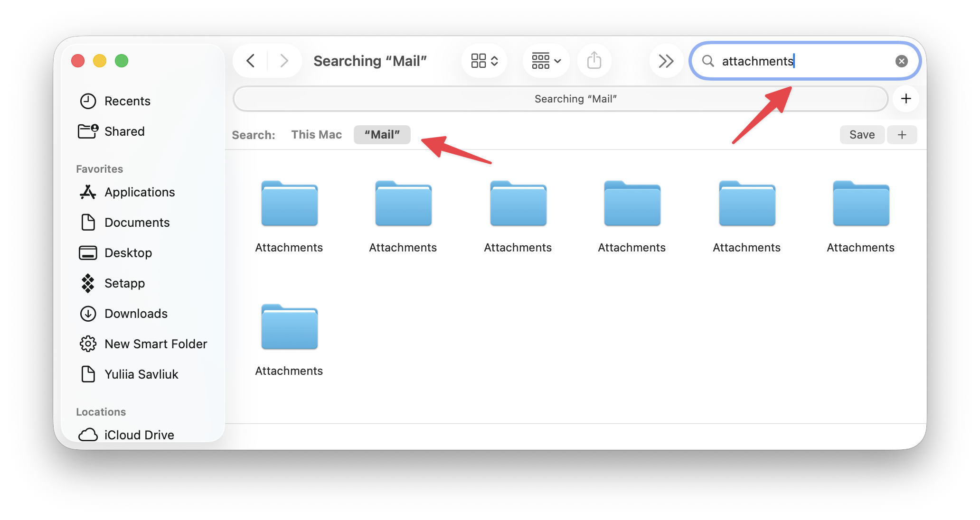Expand the toolbar overflow double-chevron

[666, 61]
